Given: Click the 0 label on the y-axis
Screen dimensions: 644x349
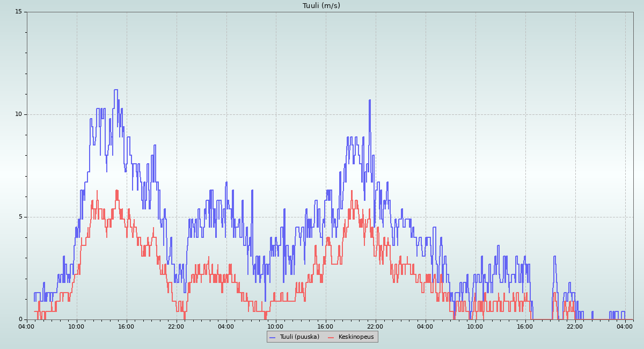Looking at the screenshot, I should (20, 319).
